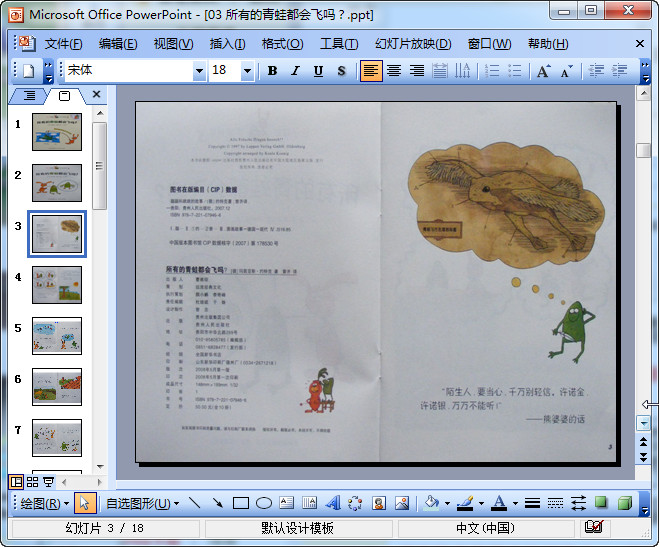Switch to the Slides thumbnail tab
The width and height of the screenshot is (659, 547).
[x=64, y=96]
